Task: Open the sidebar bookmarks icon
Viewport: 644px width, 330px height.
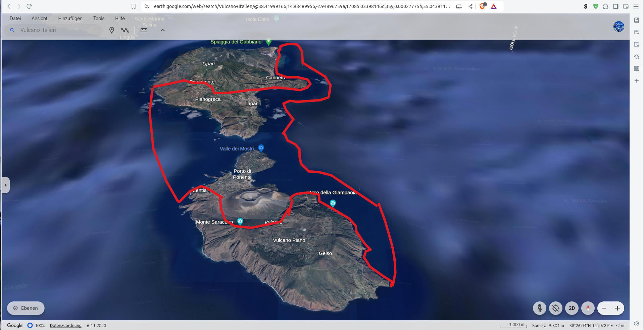Action: click(x=637, y=20)
